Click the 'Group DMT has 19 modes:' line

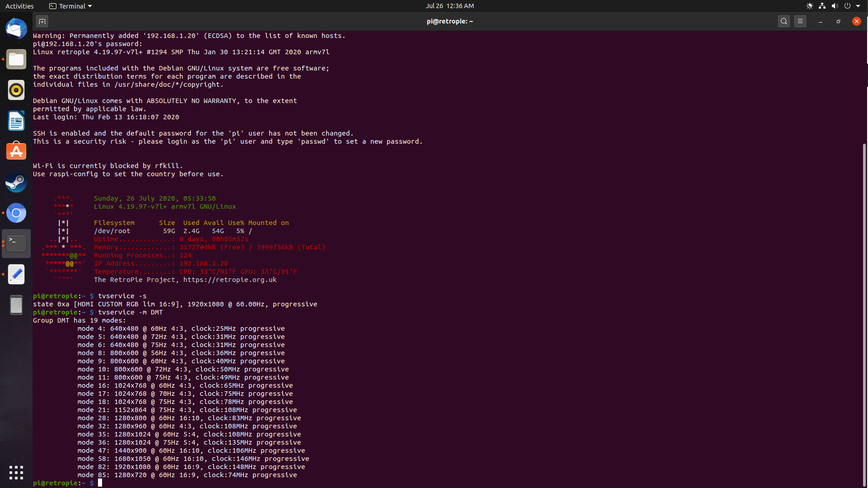click(x=79, y=320)
